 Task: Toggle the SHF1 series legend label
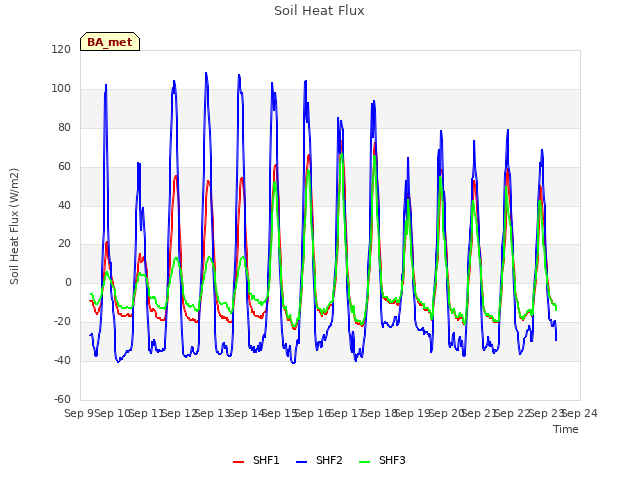click(x=266, y=460)
